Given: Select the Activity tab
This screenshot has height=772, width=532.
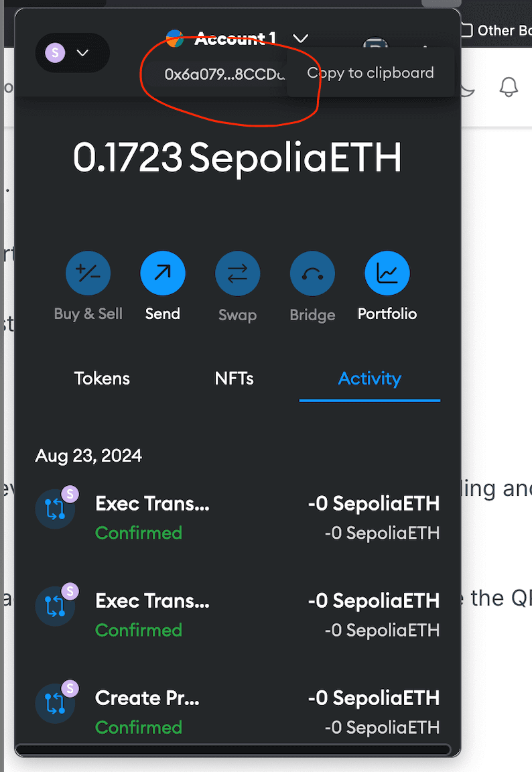Looking at the screenshot, I should 369,379.
